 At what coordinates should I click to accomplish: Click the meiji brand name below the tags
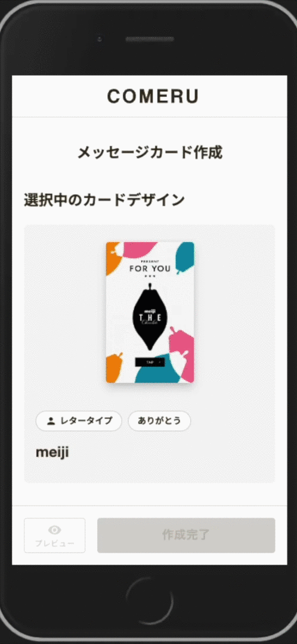point(52,452)
